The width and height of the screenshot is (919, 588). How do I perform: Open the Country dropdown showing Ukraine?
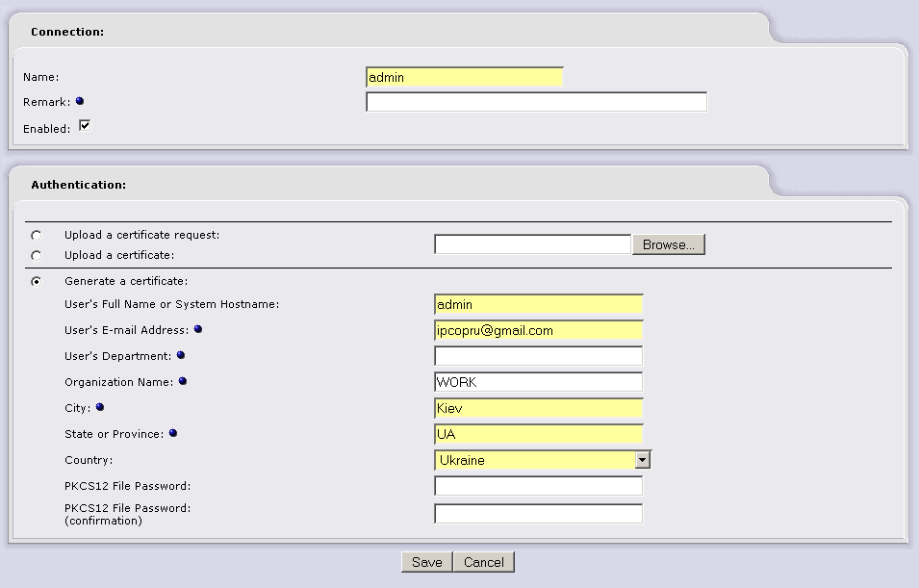[543, 460]
